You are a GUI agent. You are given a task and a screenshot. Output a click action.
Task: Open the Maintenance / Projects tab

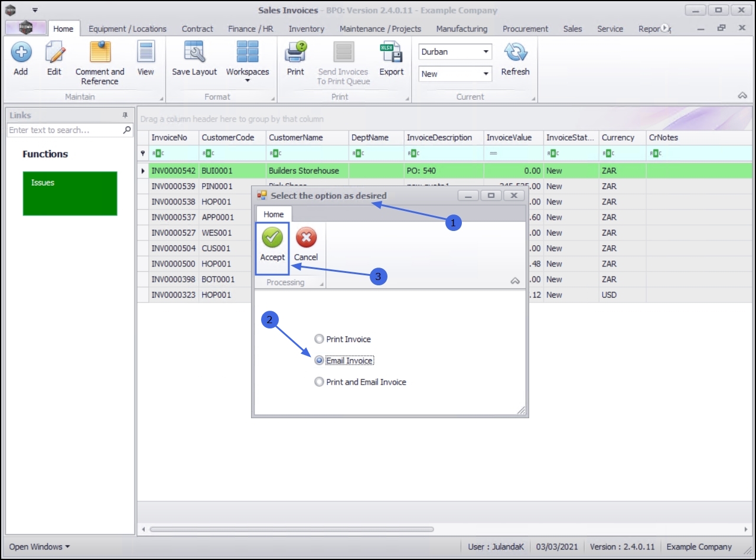pyautogui.click(x=380, y=28)
